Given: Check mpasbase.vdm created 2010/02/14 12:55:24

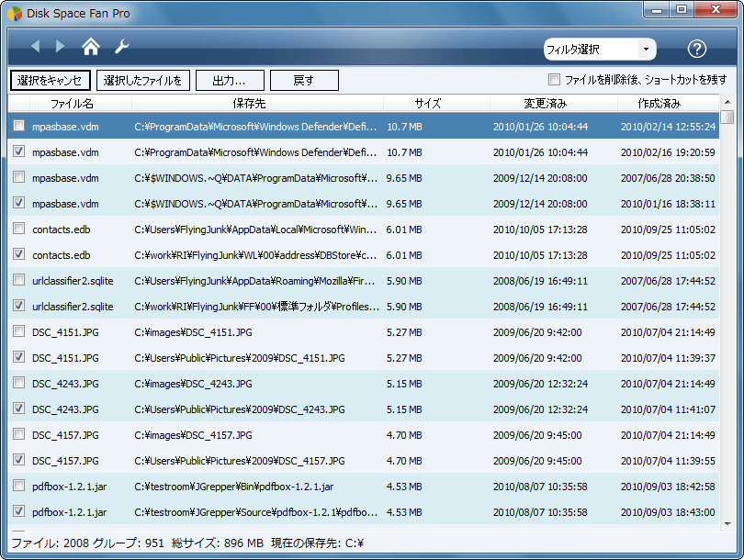Looking at the screenshot, I should pos(19,126).
